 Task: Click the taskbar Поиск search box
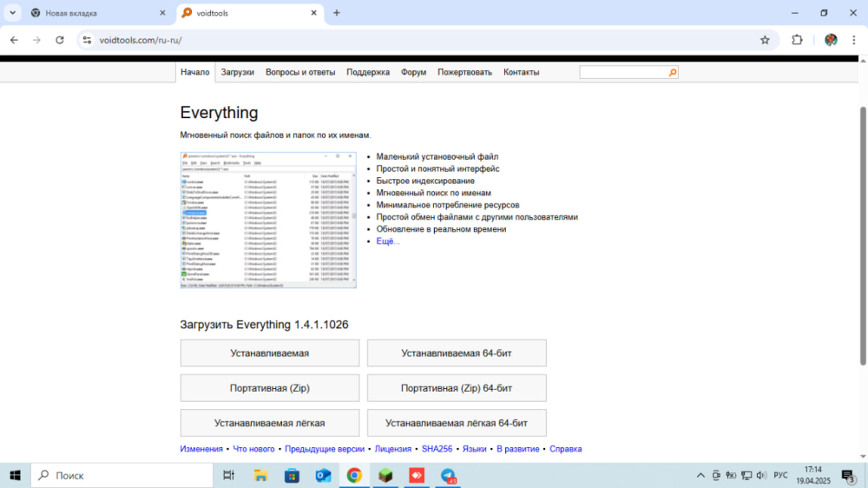point(122,475)
